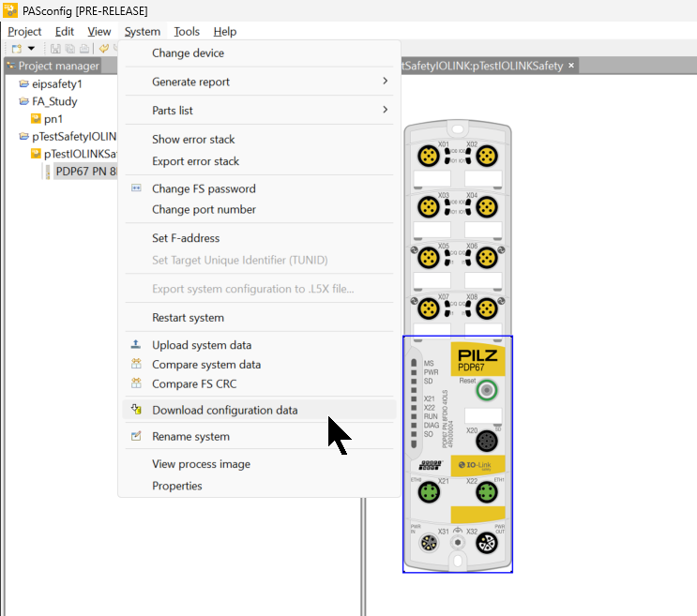The image size is (697, 616).
Task: Select the PDP67 PN device in the tree
Action: 85,171
